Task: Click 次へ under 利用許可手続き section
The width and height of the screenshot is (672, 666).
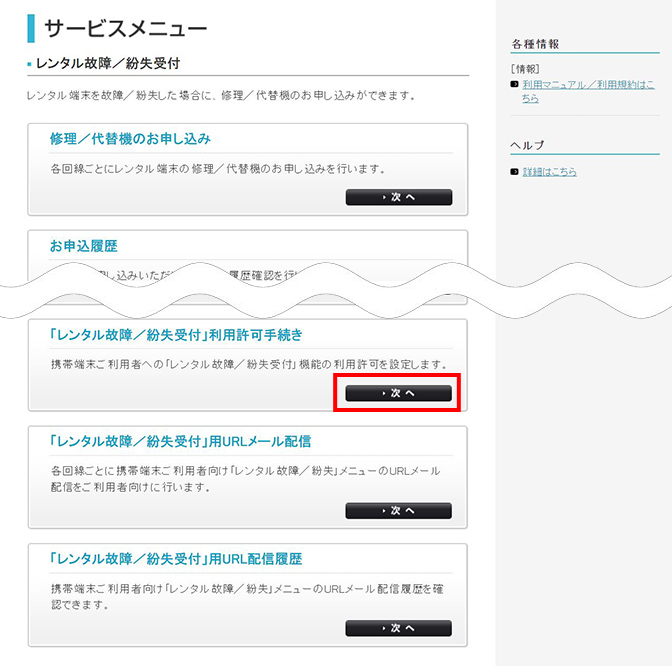Action: 399,393
